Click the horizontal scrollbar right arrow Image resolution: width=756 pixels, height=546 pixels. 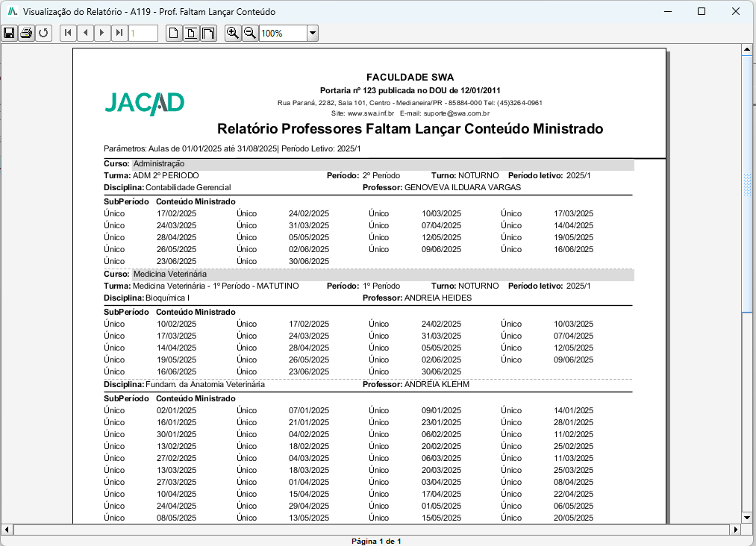(x=736, y=529)
